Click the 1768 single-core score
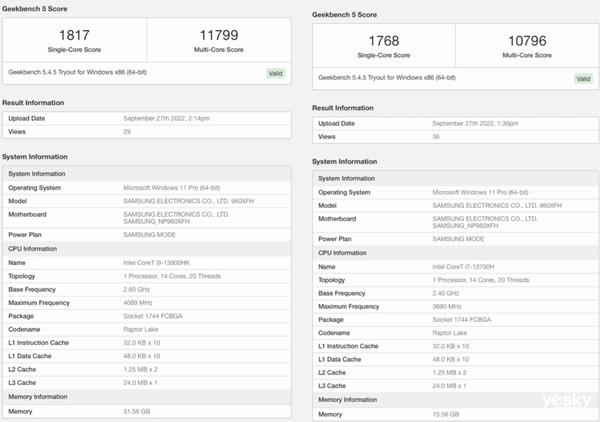The height and width of the screenshot is (422, 600). click(x=383, y=42)
